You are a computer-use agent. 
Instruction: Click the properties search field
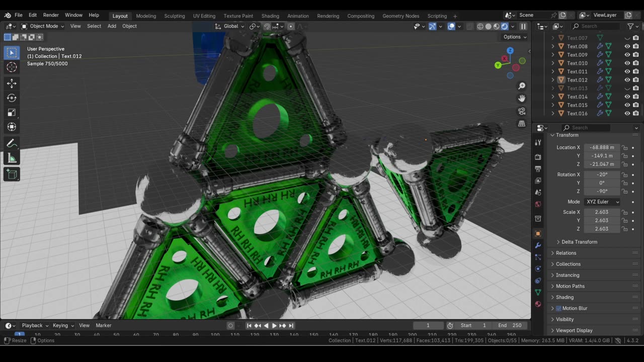click(586, 128)
